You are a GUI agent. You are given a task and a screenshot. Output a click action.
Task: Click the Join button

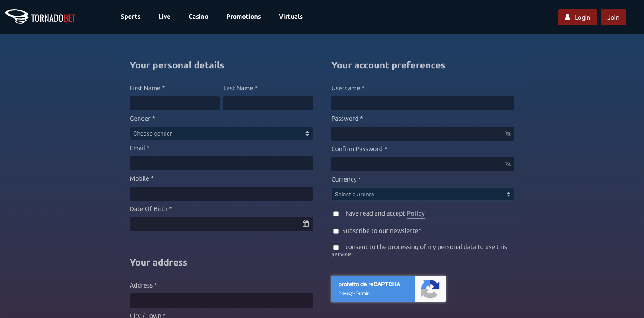point(613,17)
